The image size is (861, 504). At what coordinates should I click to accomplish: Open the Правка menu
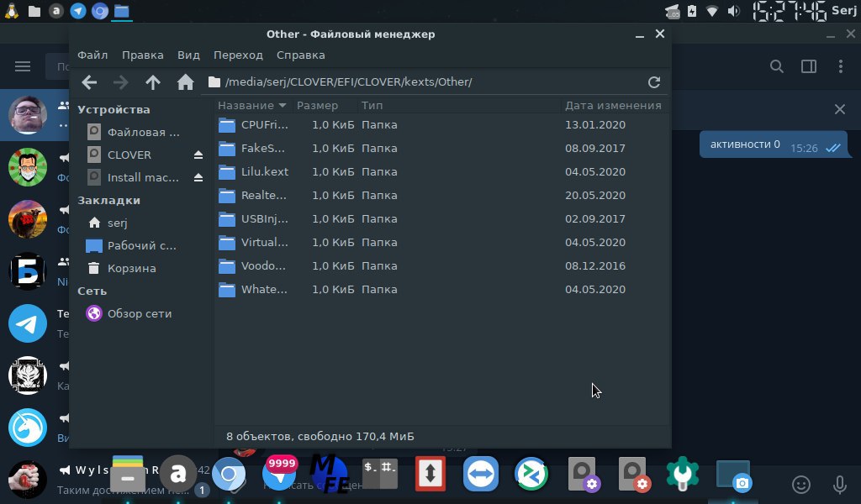[143, 55]
